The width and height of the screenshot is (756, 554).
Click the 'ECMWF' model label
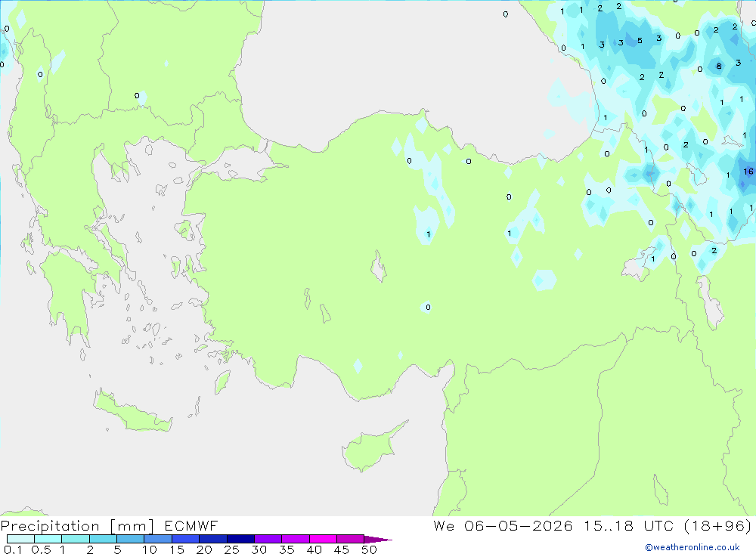(191, 525)
